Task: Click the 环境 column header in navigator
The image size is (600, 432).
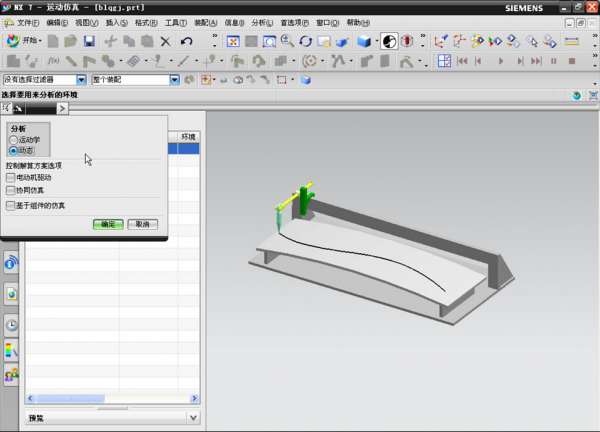Action: pyautogui.click(x=188, y=137)
